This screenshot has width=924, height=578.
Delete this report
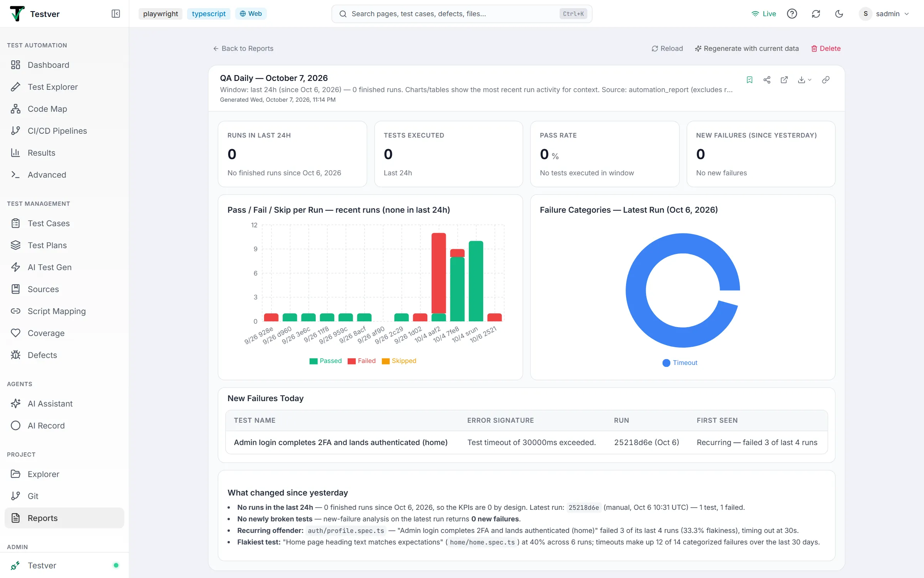pyautogui.click(x=826, y=49)
